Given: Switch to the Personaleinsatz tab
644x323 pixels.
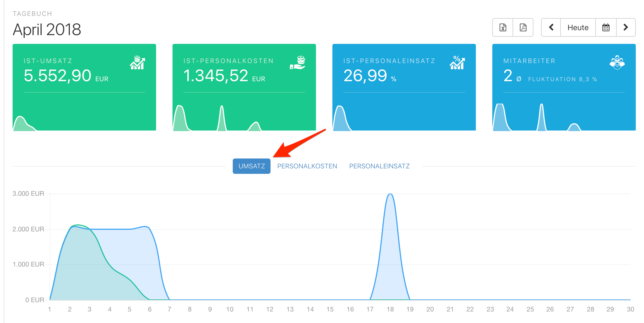Looking at the screenshot, I should (x=380, y=166).
